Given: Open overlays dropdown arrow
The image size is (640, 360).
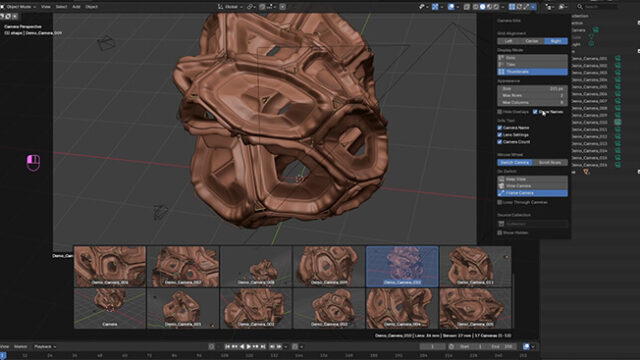Looking at the screenshot, I should [x=458, y=7].
